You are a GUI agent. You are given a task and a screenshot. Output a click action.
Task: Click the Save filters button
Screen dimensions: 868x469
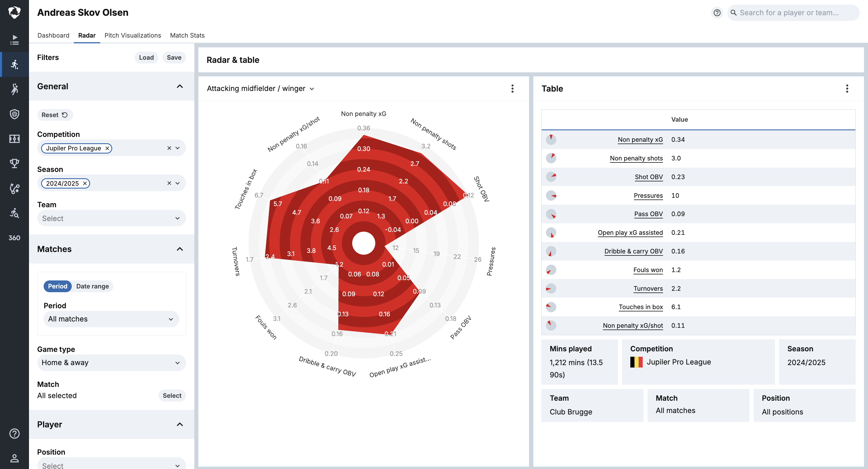[174, 58]
